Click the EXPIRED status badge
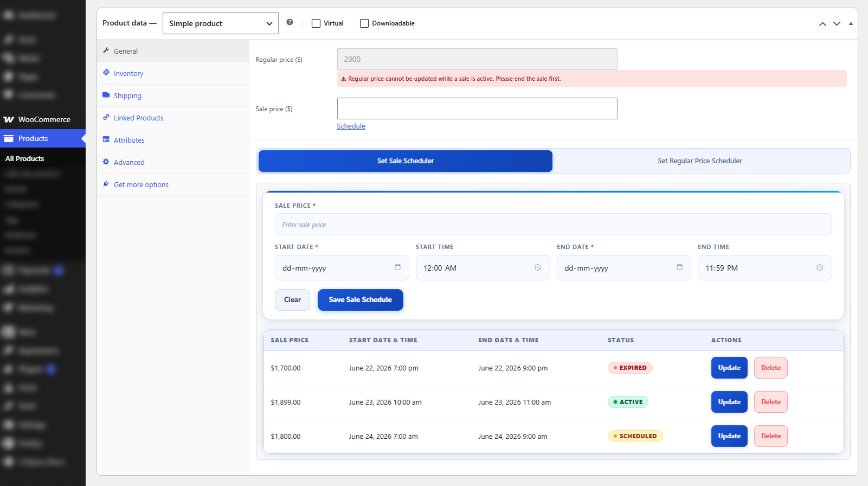Screen dimensions: 868x486 pyautogui.click(x=630, y=368)
